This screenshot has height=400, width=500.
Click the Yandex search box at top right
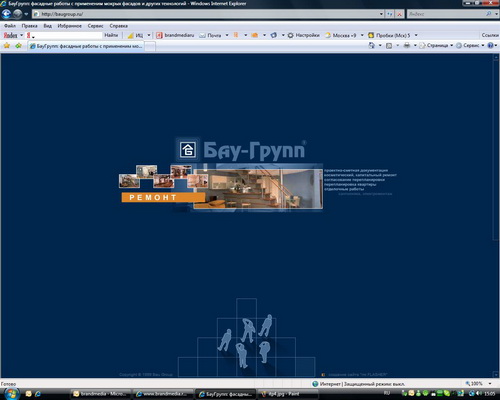(445, 14)
